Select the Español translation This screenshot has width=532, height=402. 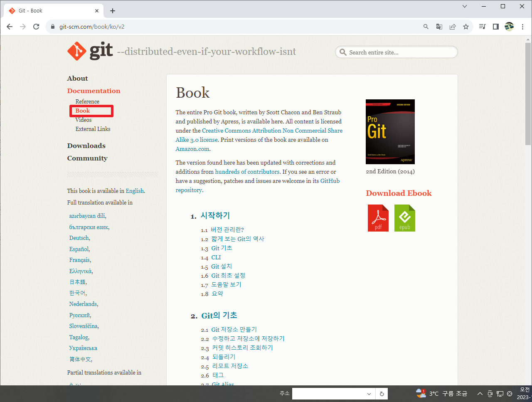click(x=79, y=249)
